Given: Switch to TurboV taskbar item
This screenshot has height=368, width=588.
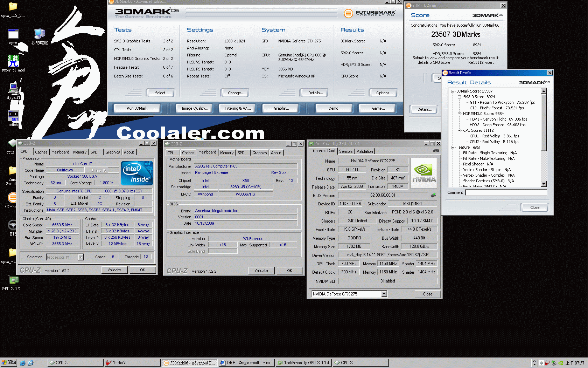Looking at the screenshot, I should (132, 363).
